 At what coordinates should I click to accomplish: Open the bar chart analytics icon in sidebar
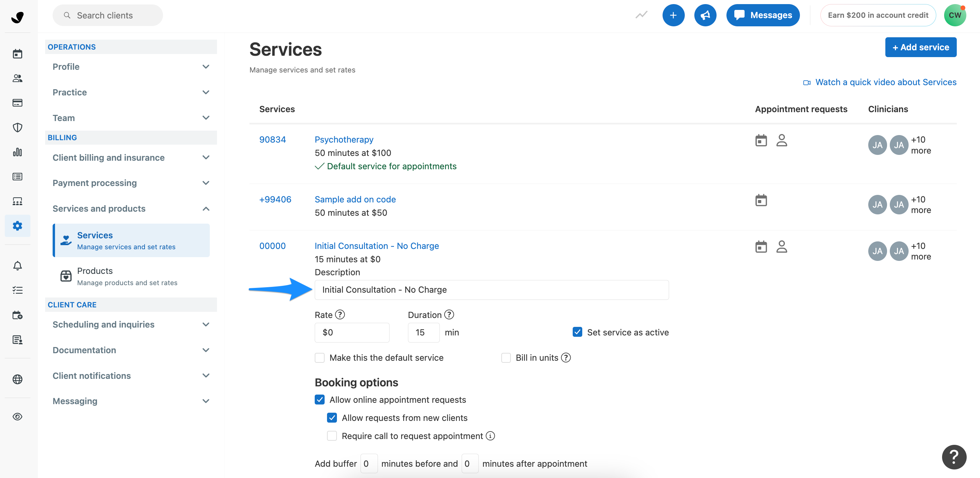(17, 152)
